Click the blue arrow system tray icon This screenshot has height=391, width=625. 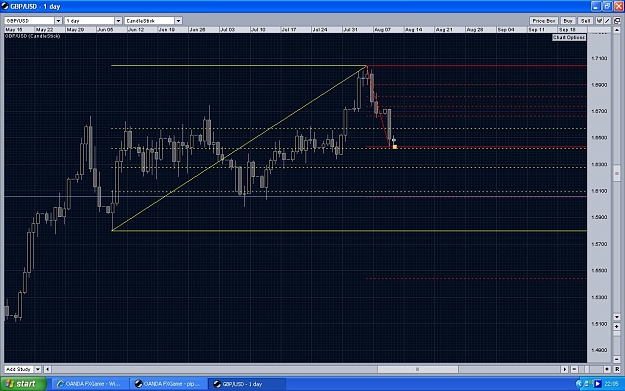point(597,384)
